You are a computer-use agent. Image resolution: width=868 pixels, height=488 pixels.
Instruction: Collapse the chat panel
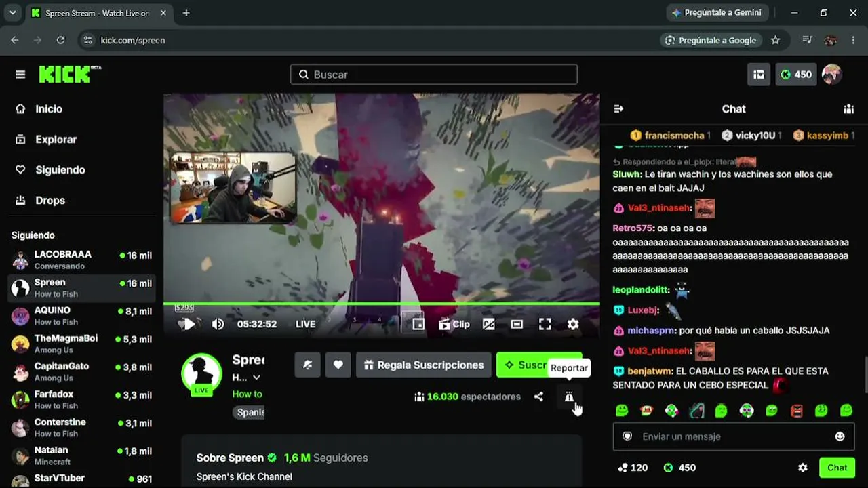click(x=618, y=108)
